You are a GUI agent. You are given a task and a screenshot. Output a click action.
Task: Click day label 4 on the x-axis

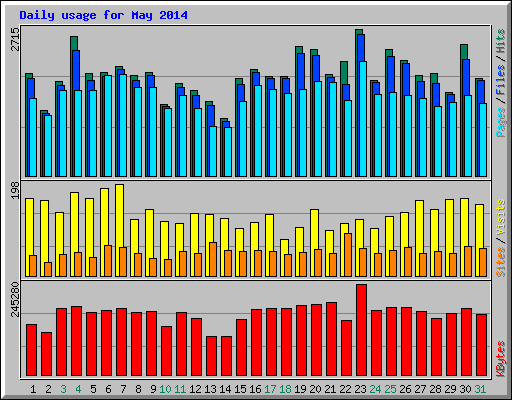click(78, 389)
